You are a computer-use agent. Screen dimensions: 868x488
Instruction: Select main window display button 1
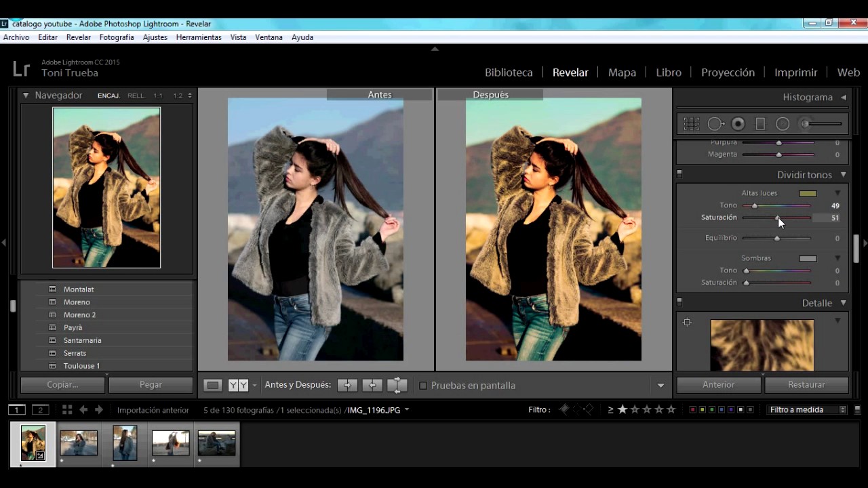click(x=17, y=409)
